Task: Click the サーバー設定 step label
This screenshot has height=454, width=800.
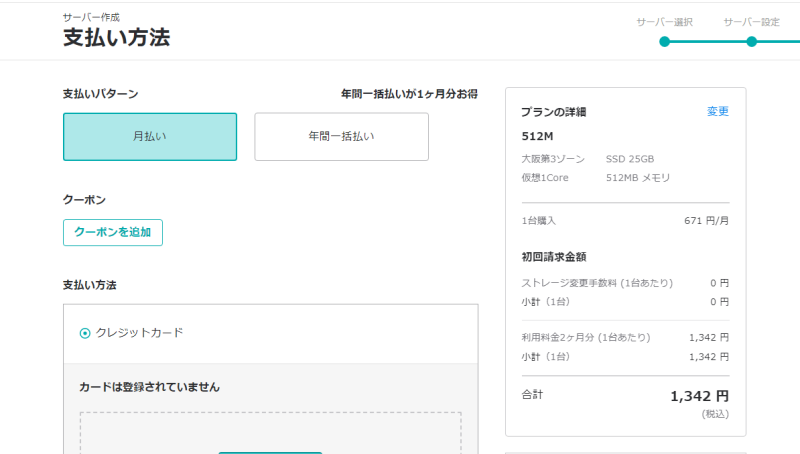Action: [752, 22]
